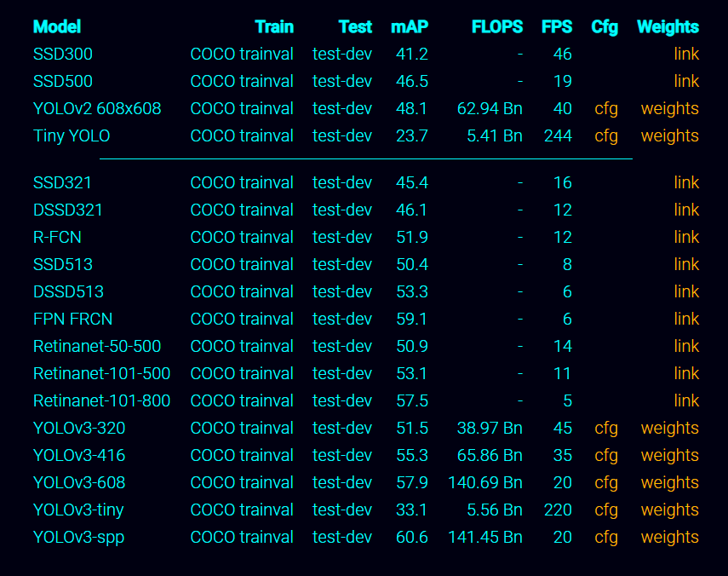Viewport: 728px width, 576px height.
Task: Click the 23.7 mAP value
Action: tap(412, 136)
